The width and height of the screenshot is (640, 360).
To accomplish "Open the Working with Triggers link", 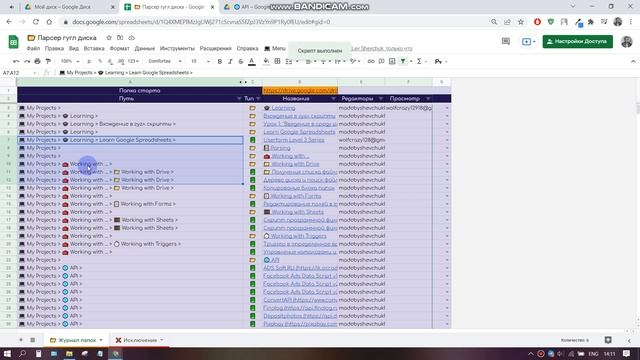I will 298,236.
